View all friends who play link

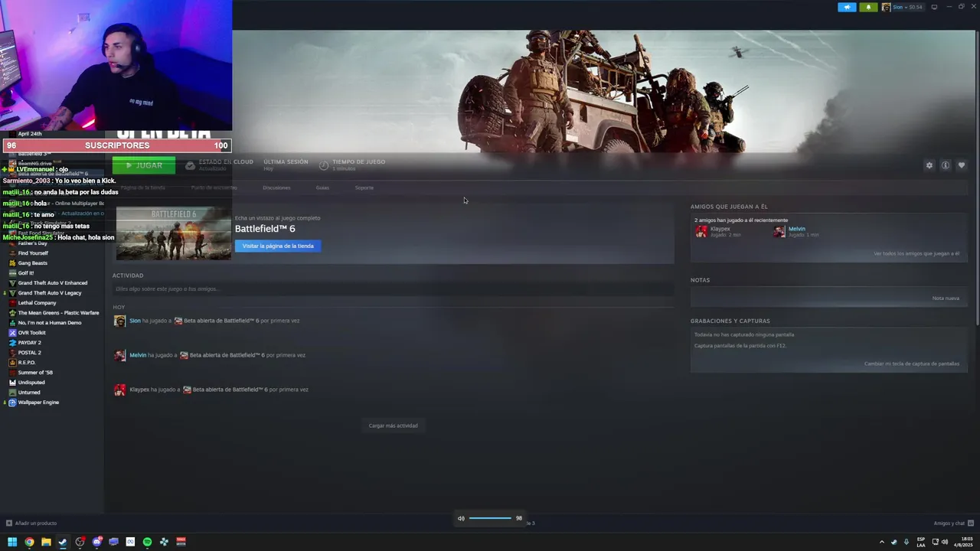(916, 253)
